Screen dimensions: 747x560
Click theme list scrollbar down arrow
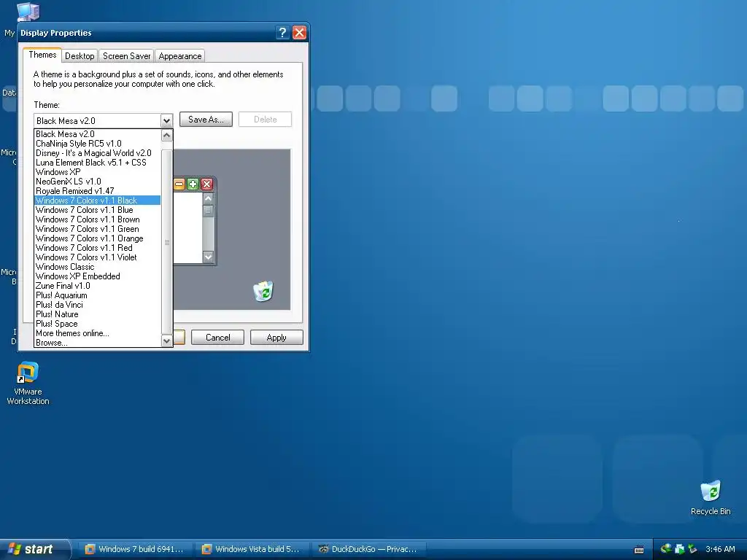(x=167, y=341)
